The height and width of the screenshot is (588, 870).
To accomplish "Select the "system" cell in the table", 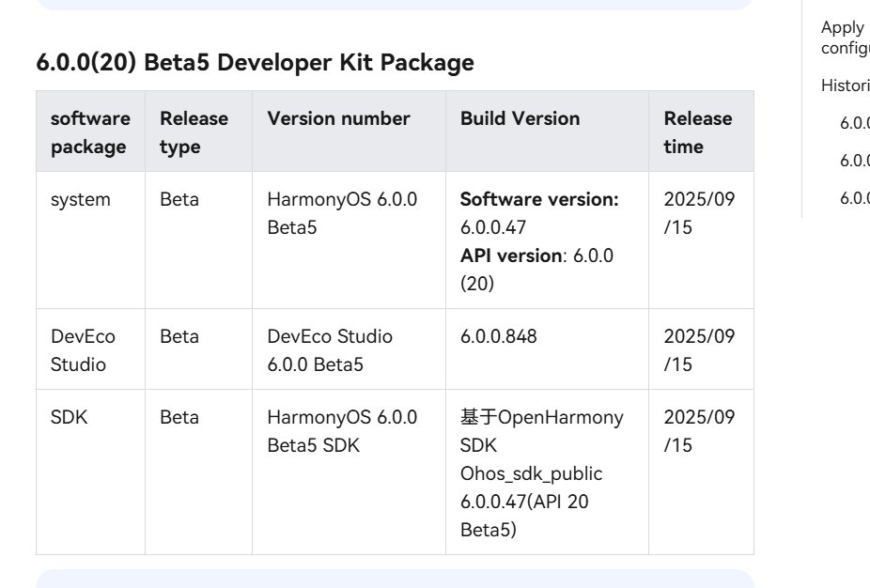I will (90, 240).
